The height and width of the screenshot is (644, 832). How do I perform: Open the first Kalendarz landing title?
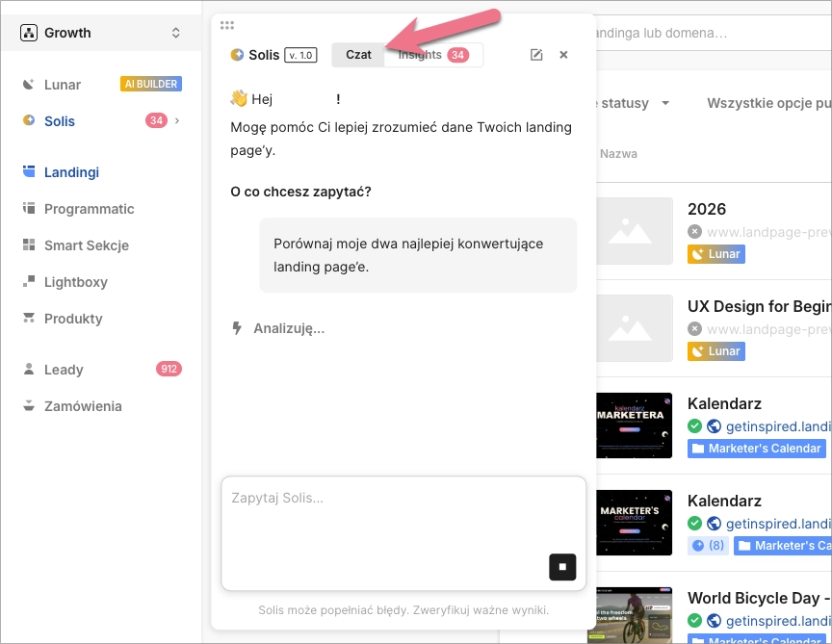tap(724, 403)
